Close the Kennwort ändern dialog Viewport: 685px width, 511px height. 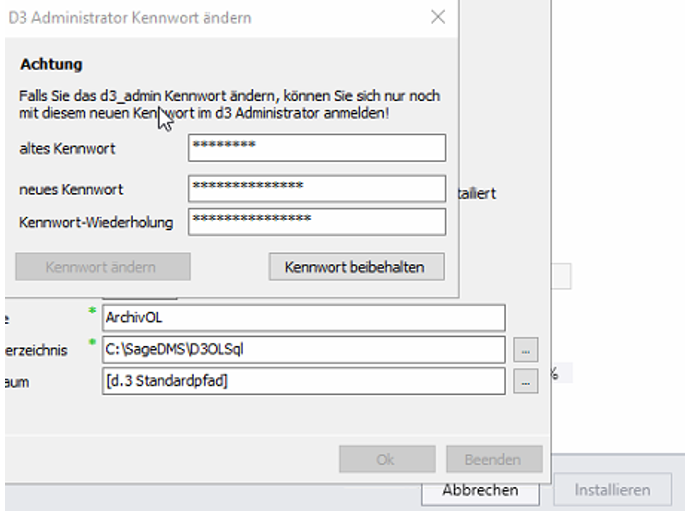tap(437, 18)
